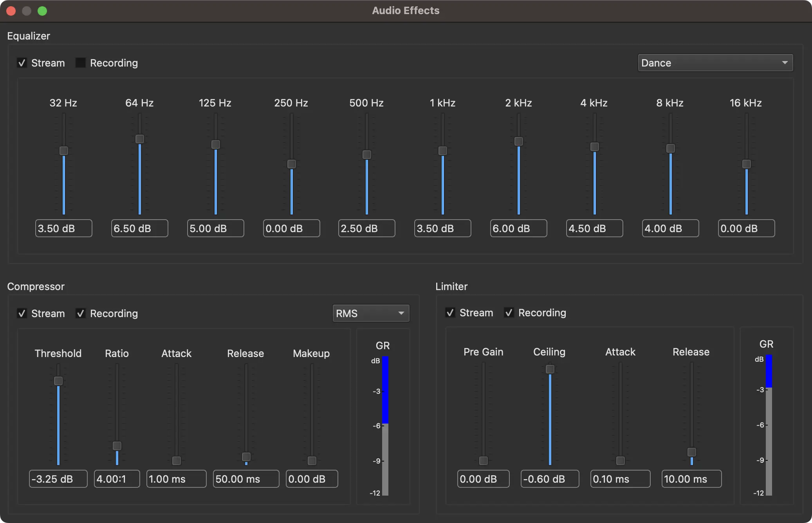Click the Compressor Release 50.00 ms field

(x=245, y=479)
